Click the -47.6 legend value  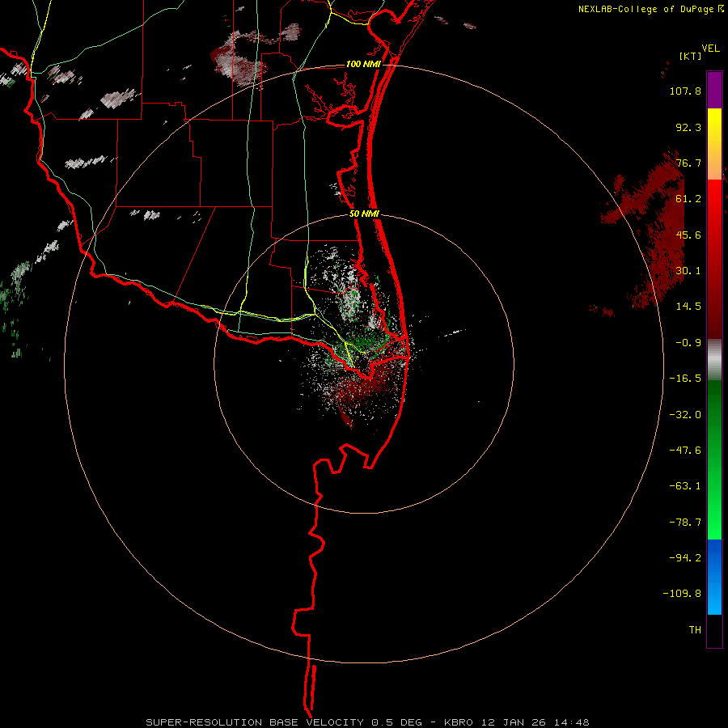click(685, 451)
